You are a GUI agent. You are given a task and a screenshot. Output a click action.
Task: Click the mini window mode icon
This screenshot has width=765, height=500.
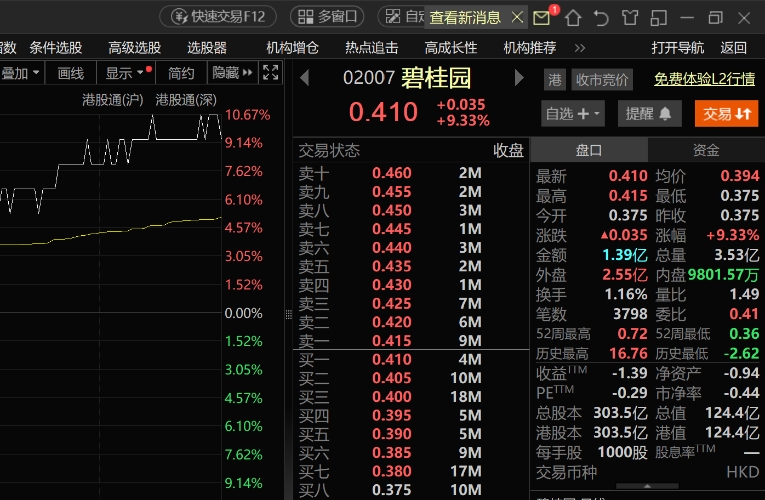(659, 18)
